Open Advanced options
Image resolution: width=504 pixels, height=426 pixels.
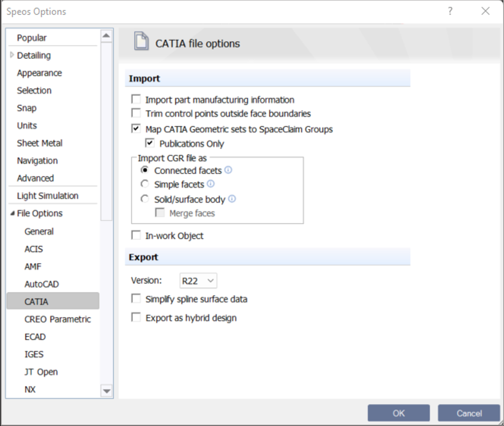(x=35, y=178)
